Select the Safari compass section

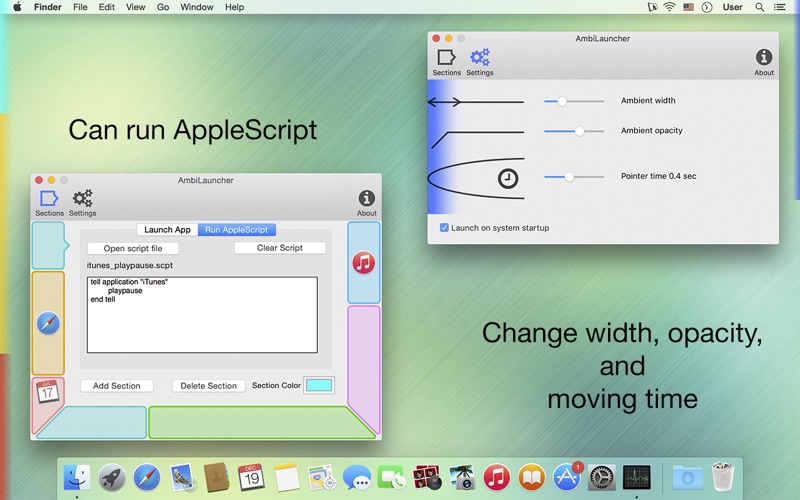pyautogui.click(x=48, y=324)
